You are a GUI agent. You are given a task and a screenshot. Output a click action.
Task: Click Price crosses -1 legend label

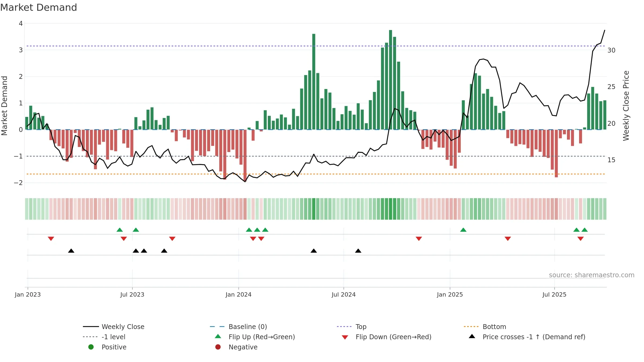click(x=534, y=337)
